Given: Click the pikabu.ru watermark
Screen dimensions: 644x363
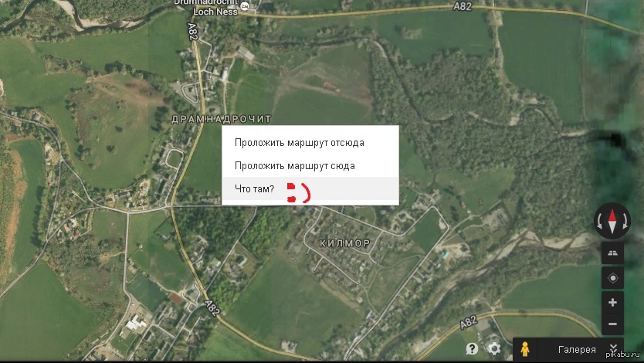Looking at the screenshot, I should pyautogui.click(x=624, y=355).
